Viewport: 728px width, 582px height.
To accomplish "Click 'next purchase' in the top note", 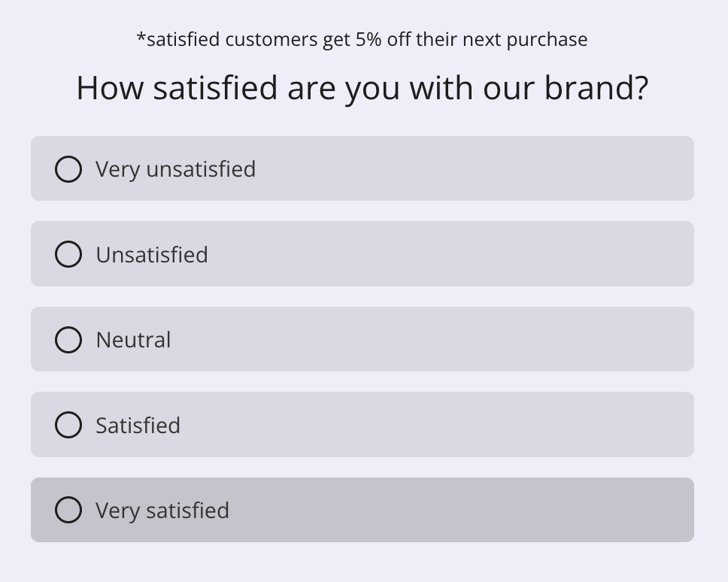I will (x=525, y=41).
